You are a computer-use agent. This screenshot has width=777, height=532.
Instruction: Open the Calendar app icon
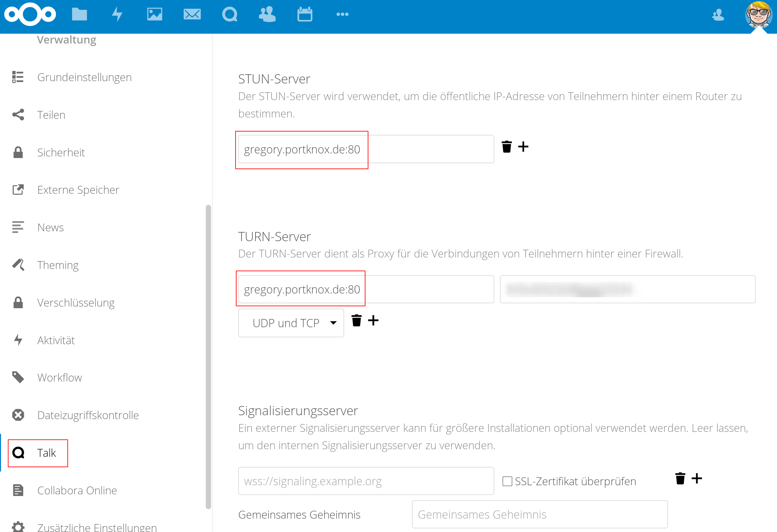click(x=305, y=14)
